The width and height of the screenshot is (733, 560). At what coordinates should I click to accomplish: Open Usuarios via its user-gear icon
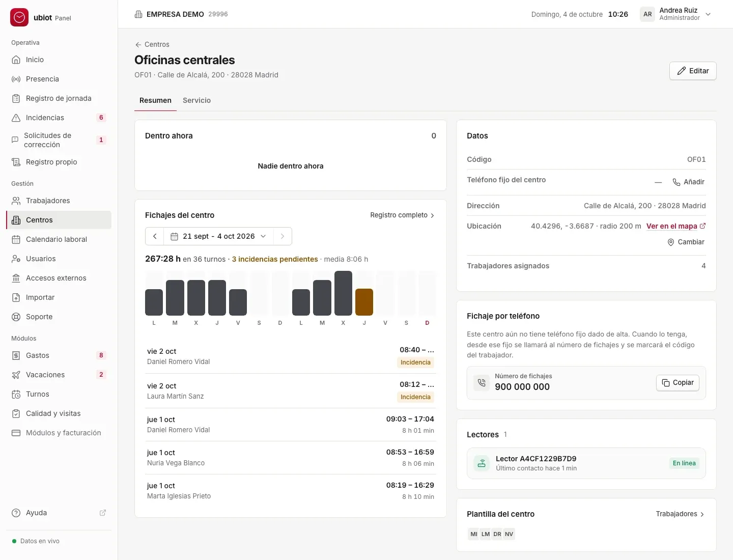[16, 259]
